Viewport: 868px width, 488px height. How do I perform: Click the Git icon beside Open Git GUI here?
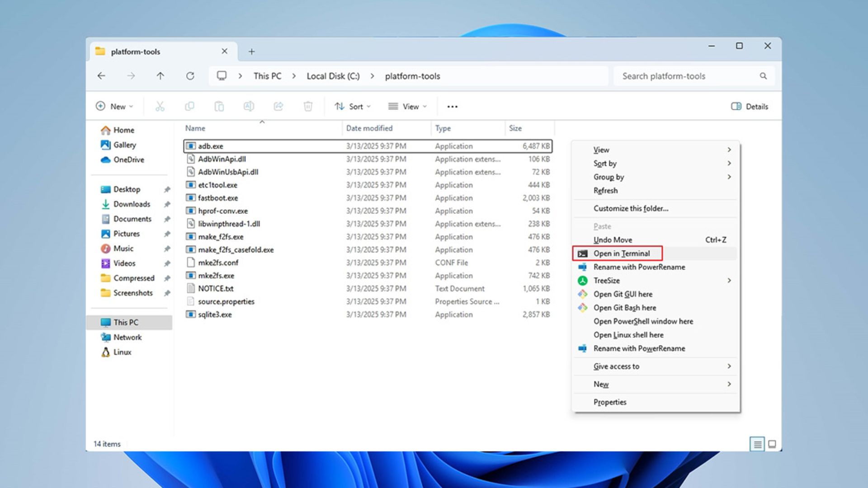(x=583, y=294)
